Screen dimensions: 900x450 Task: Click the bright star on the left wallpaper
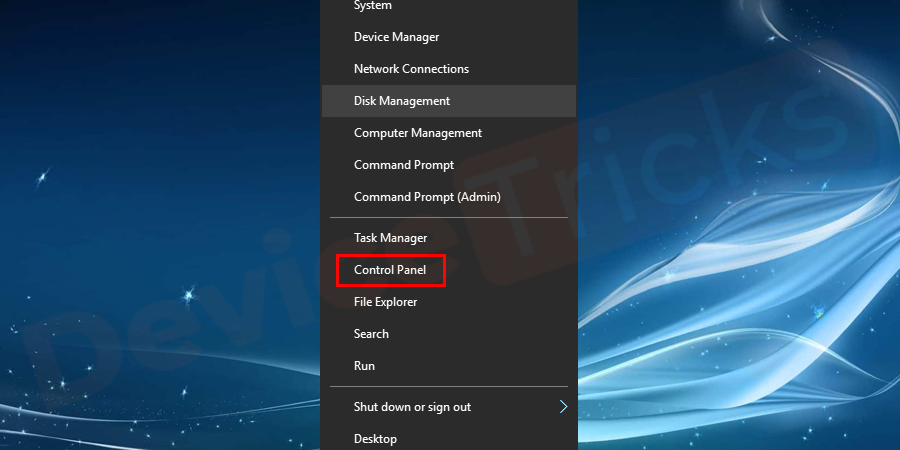[x=186, y=295]
